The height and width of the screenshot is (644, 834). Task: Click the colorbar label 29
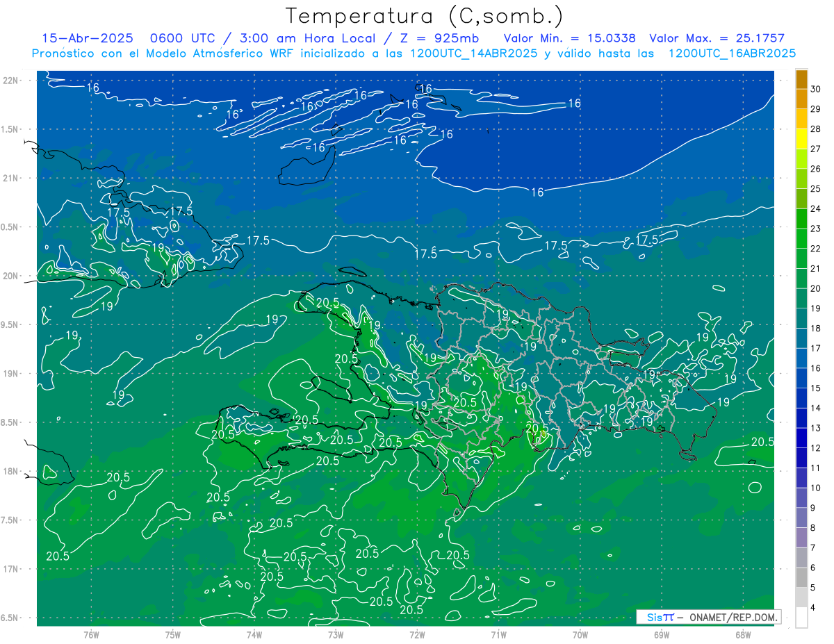click(x=816, y=109)
